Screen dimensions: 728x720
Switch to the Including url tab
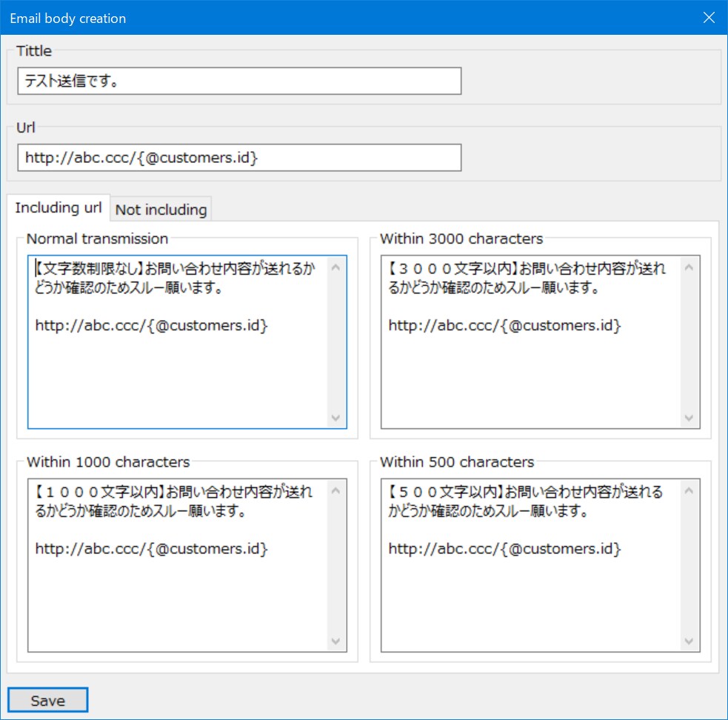tap(59, 207)
